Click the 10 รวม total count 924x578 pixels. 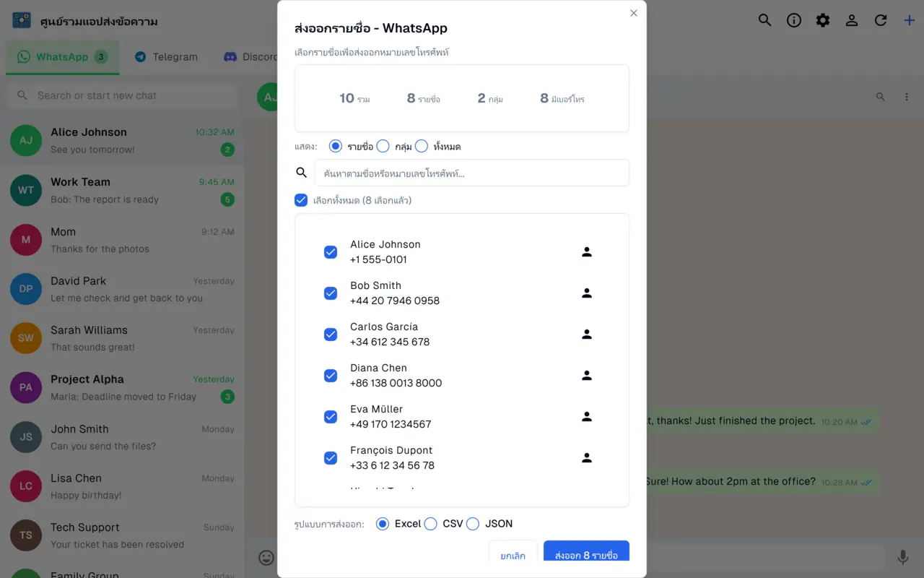click(x=354, y=98)
